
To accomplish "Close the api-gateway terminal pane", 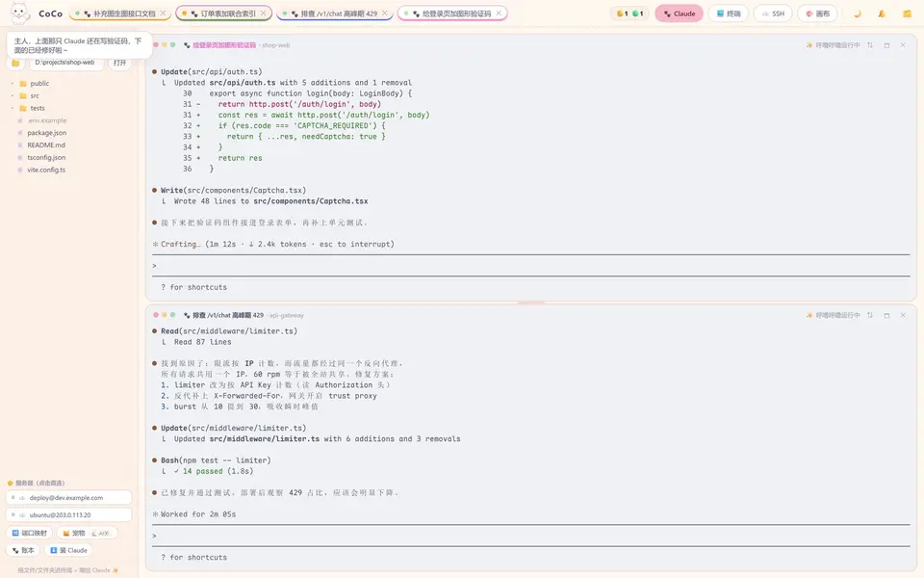I will point(903,316).
